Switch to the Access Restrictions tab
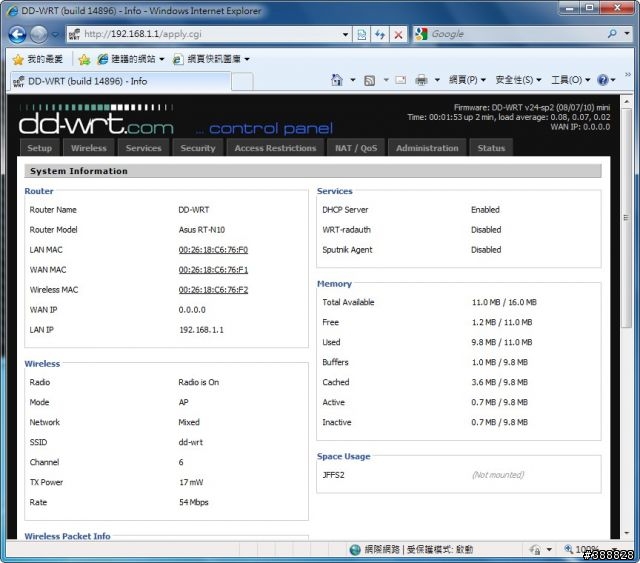Viewport: 640px width, 563px height. click(275, 148)
